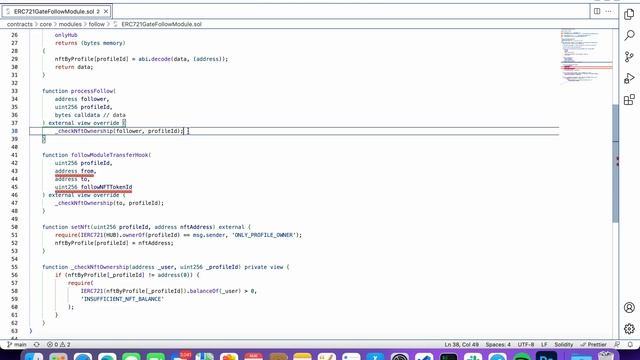This screenshot has height=360, width=640.
Task: Click 'nftByProfile[profileId] = nftAddress' line 52
Action: [114, 243]
